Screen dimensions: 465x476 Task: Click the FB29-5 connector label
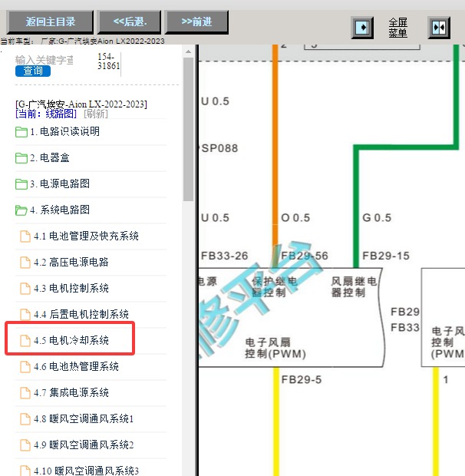pos(302,379)
